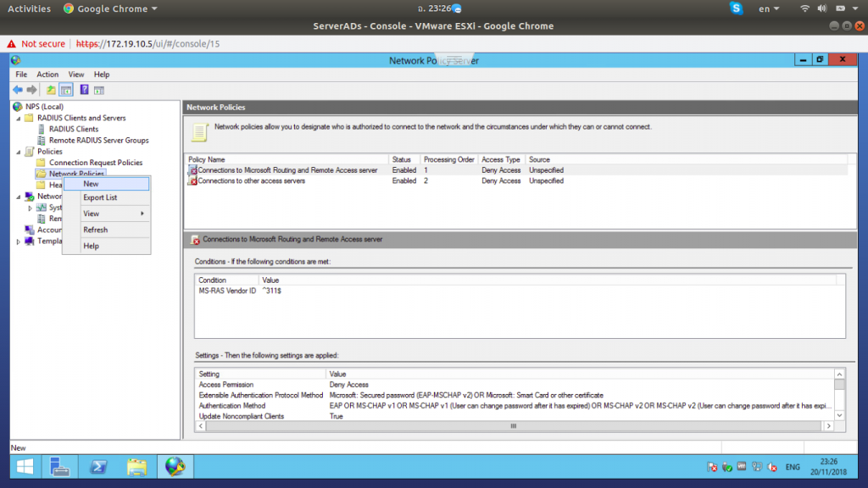Viewport: 868px width, 488px height.
Task: Open the Ubuntu system menu arrow
Action: click(x=856, y=8)
